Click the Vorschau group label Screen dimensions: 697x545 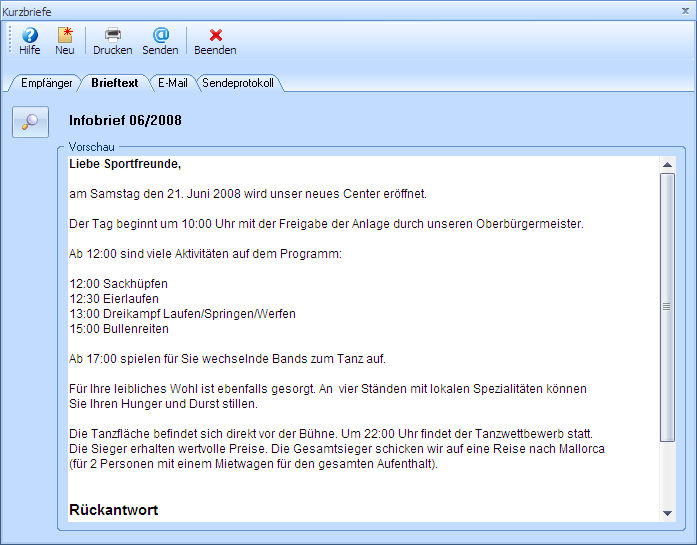click(x=91, y=147)
